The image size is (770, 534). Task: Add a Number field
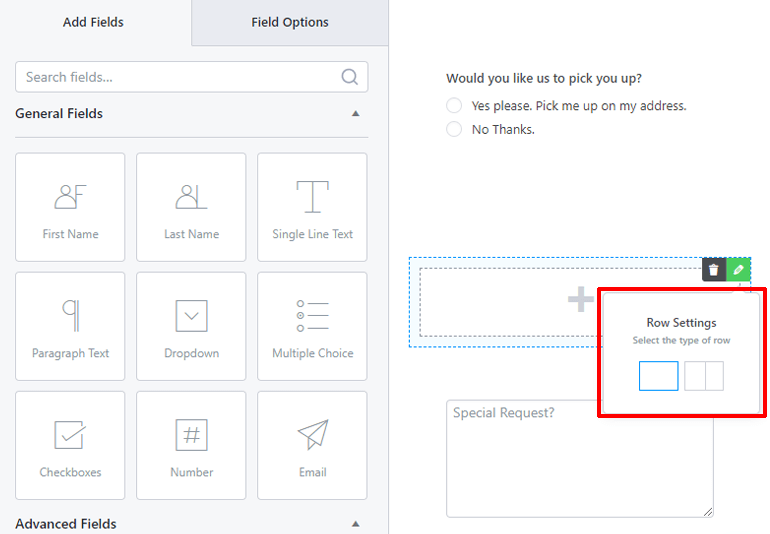[191, 446]
